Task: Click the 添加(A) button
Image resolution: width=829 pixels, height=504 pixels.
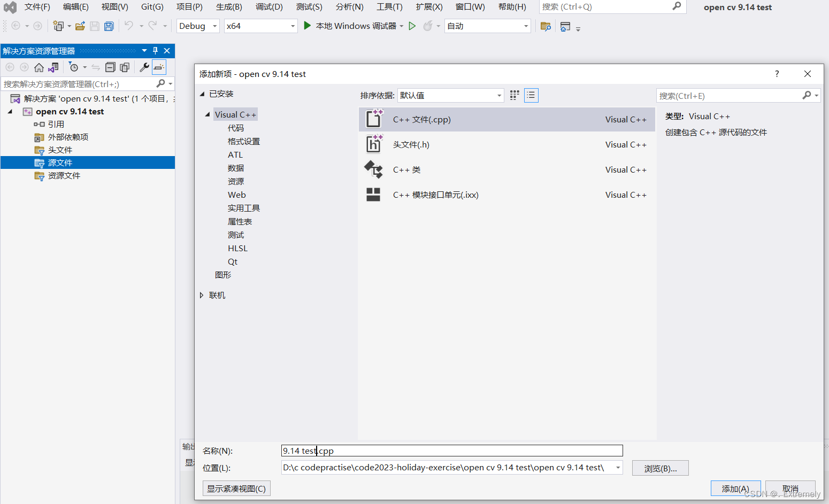Action: (x=735, y=489)
